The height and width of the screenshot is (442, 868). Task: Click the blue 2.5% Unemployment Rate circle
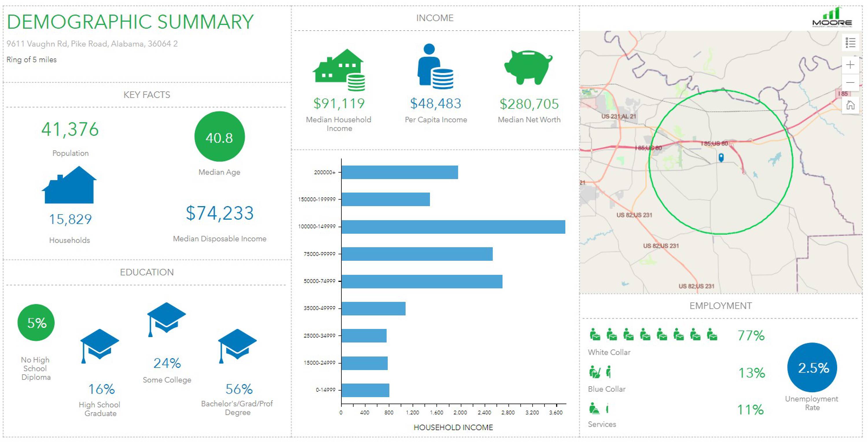812,367
